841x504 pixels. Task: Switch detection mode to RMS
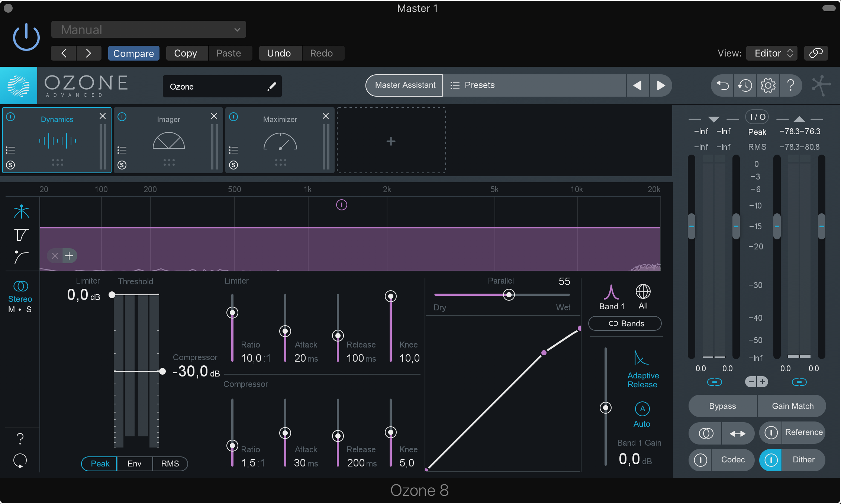click(170, 464)
